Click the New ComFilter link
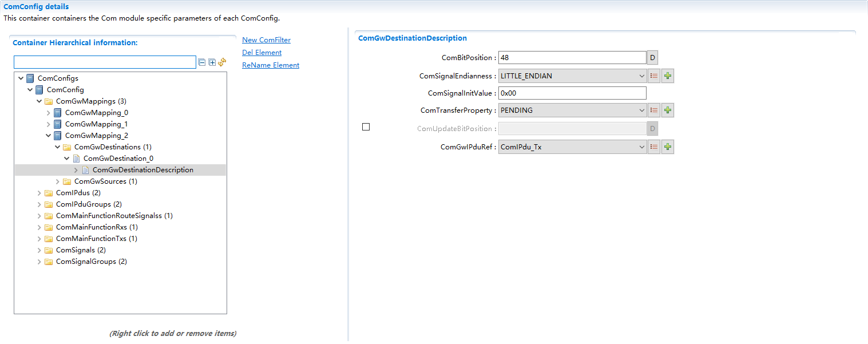The width and height of the screenshot is (868, 344). [266, 40]
